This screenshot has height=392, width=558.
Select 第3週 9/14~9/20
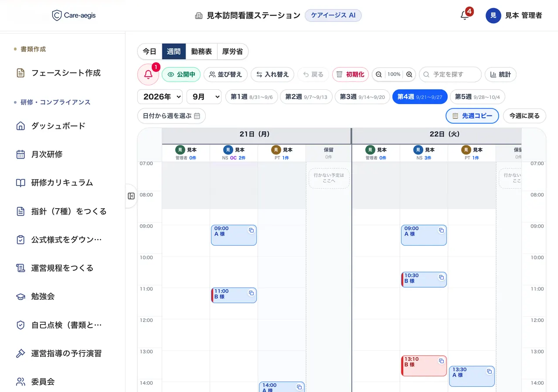tap(362, 97)
